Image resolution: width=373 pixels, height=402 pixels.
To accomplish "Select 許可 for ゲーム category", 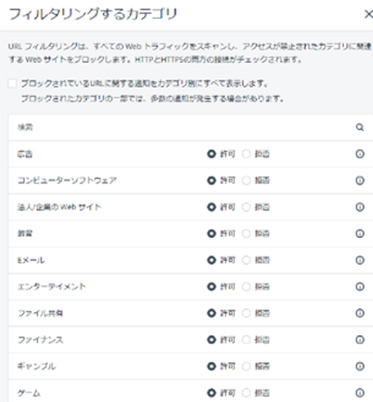I will point(211,393).
